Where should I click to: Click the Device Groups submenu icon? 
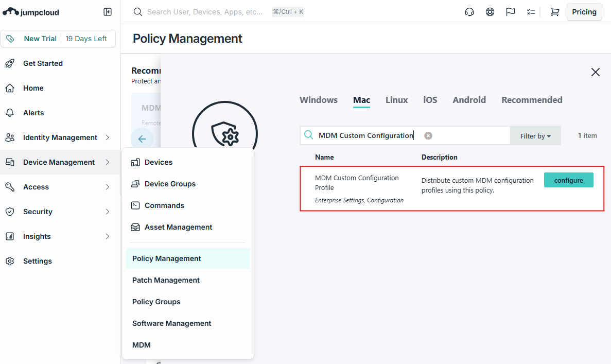coord(135,184)
